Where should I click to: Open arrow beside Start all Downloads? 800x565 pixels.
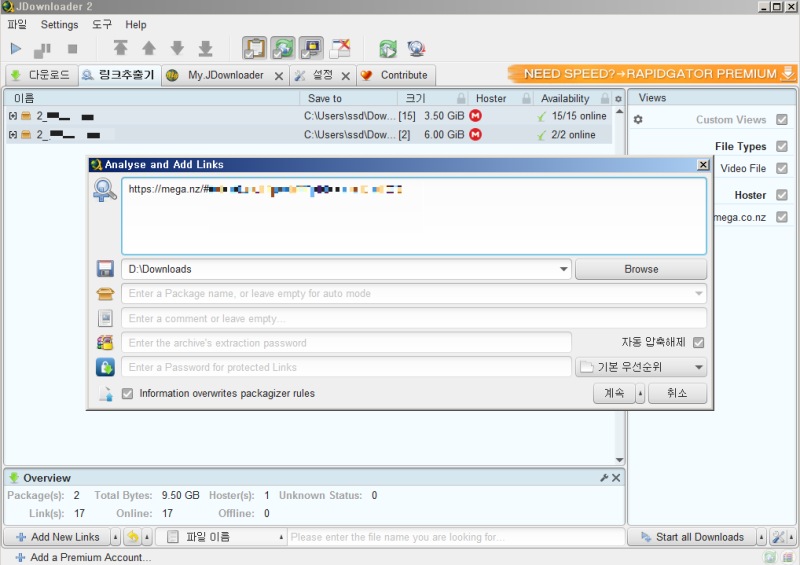[761, 537]
